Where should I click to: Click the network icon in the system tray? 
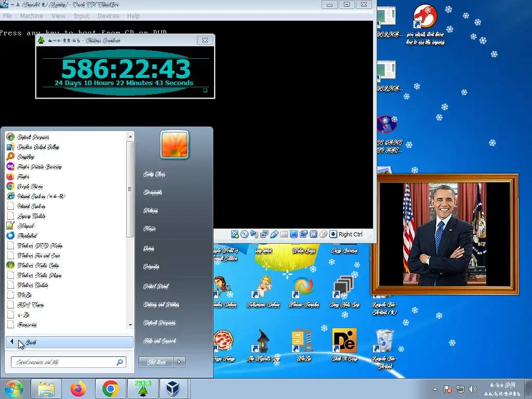460,389
